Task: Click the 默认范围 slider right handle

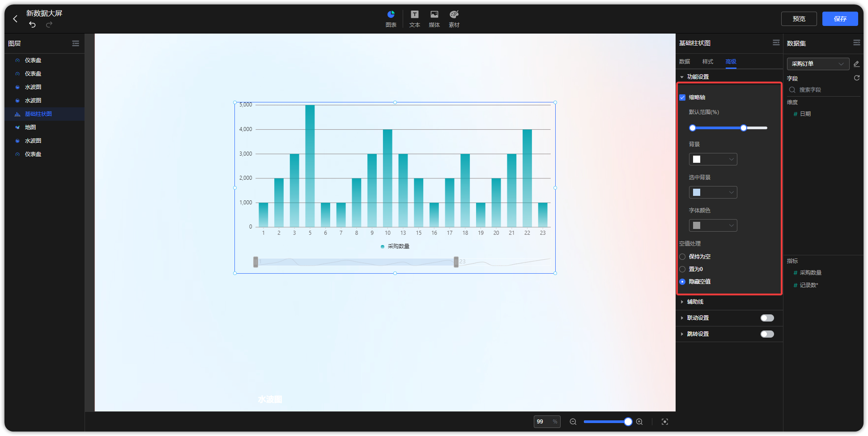Action: pos(744,128)
